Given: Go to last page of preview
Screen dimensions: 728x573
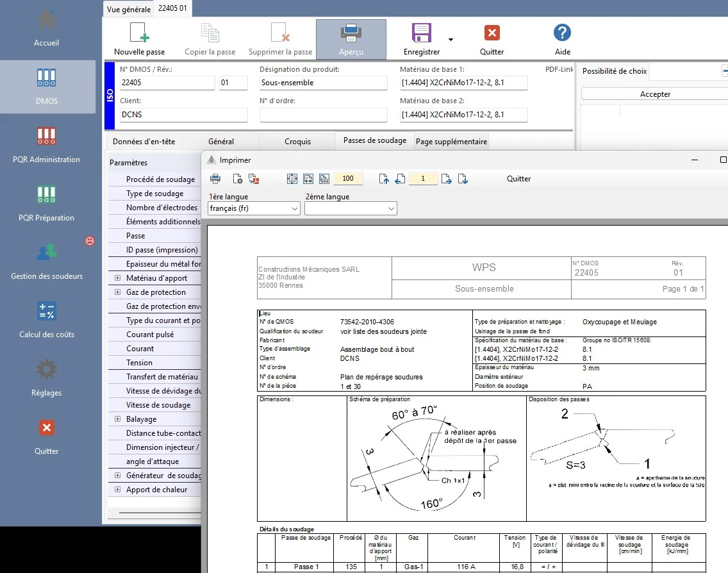Looking at the screenshot, I should coord(463,179).
